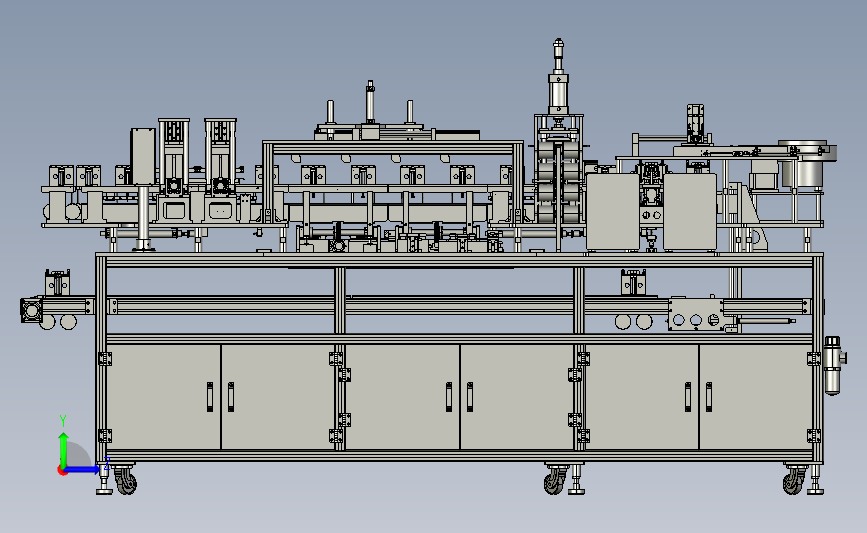Screen dimensions: 867x533
Task: Select the leftmost cabinet door panel
Action: click(x=163, y=397)
